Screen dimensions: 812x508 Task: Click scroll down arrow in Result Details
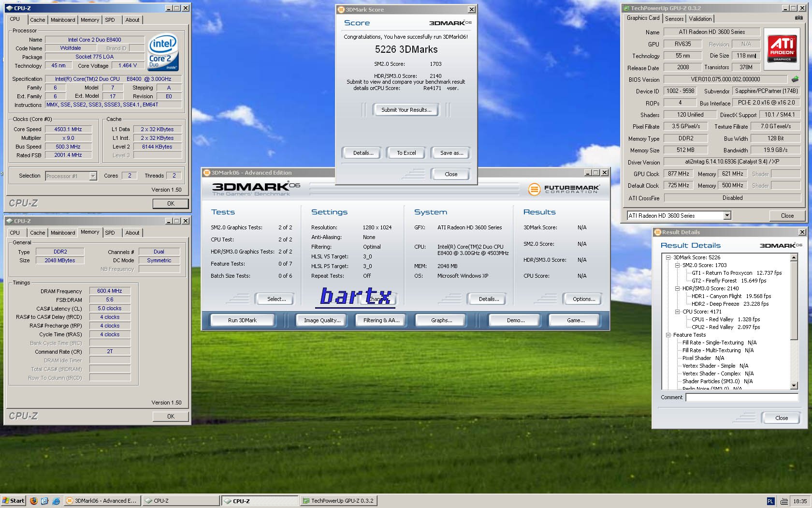point(794,386)
